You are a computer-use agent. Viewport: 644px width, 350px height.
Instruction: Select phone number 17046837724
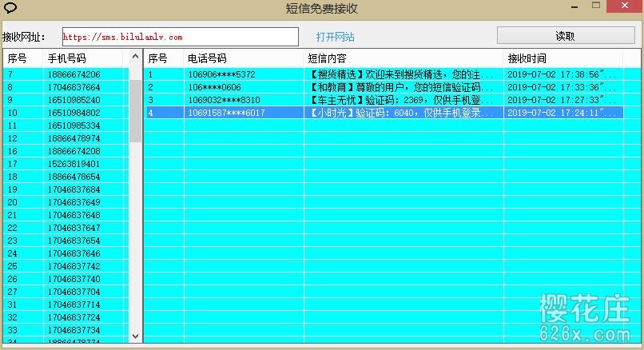tap(74, 317)
